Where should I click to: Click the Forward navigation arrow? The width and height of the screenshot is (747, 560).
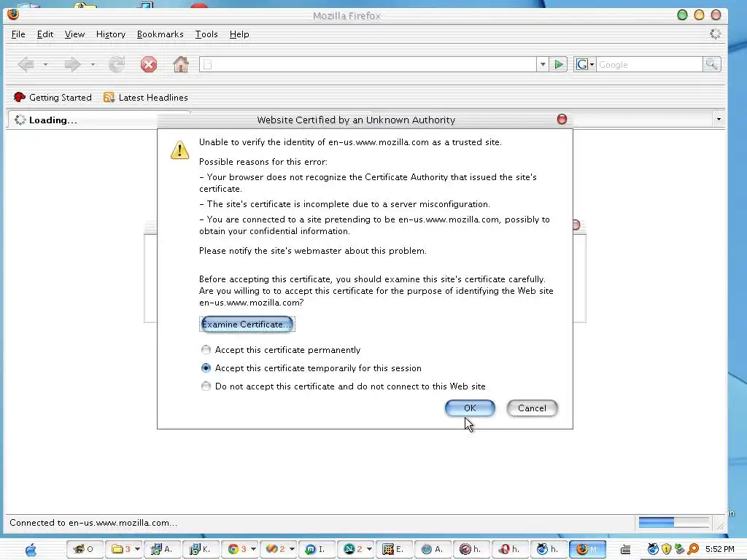click(72, 64)
